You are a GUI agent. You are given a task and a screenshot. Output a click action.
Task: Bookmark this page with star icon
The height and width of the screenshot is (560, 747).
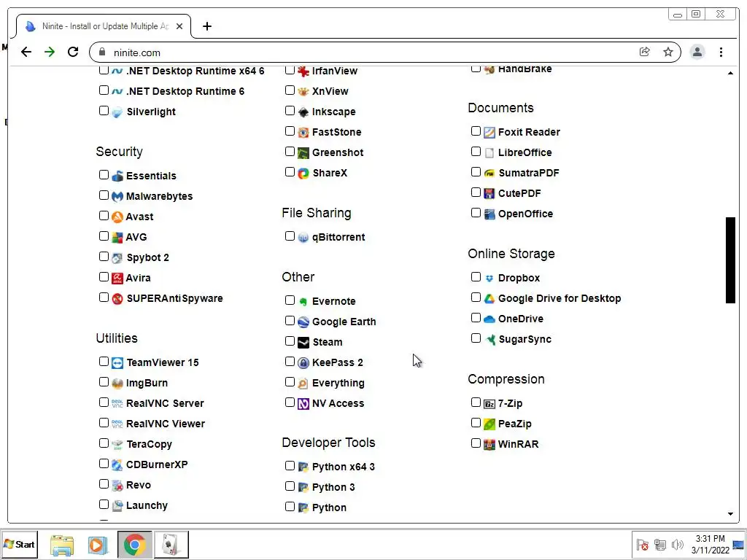[x=668, y=52]
